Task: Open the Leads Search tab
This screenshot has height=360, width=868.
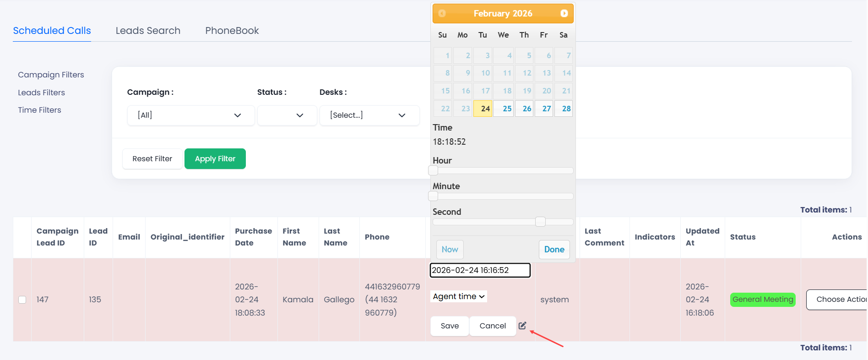Action: tap(148, 31)
